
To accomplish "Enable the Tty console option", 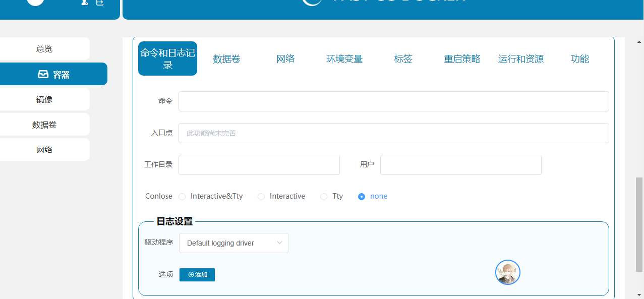I will point(323,197).
